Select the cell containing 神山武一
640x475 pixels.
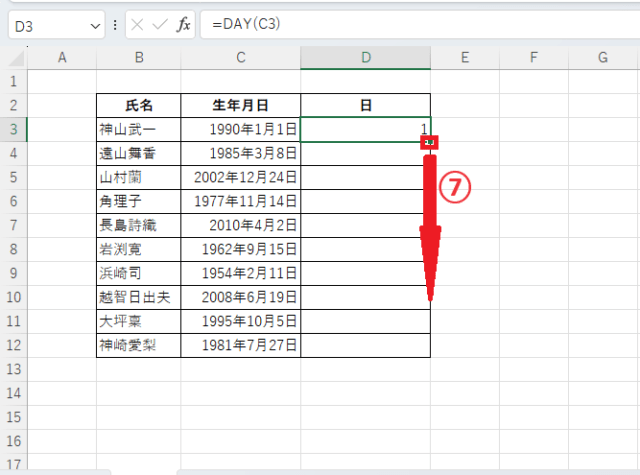point(138,129)
